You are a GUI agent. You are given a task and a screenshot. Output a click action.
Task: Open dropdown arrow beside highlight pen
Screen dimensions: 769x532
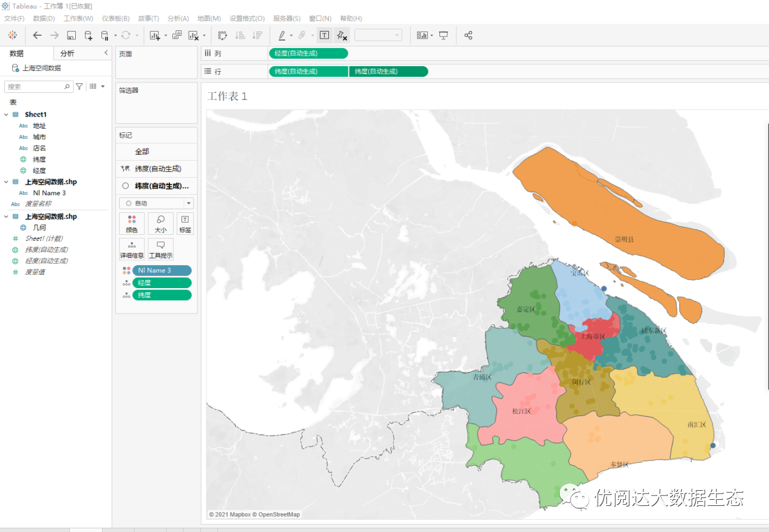tap(291, 36)
